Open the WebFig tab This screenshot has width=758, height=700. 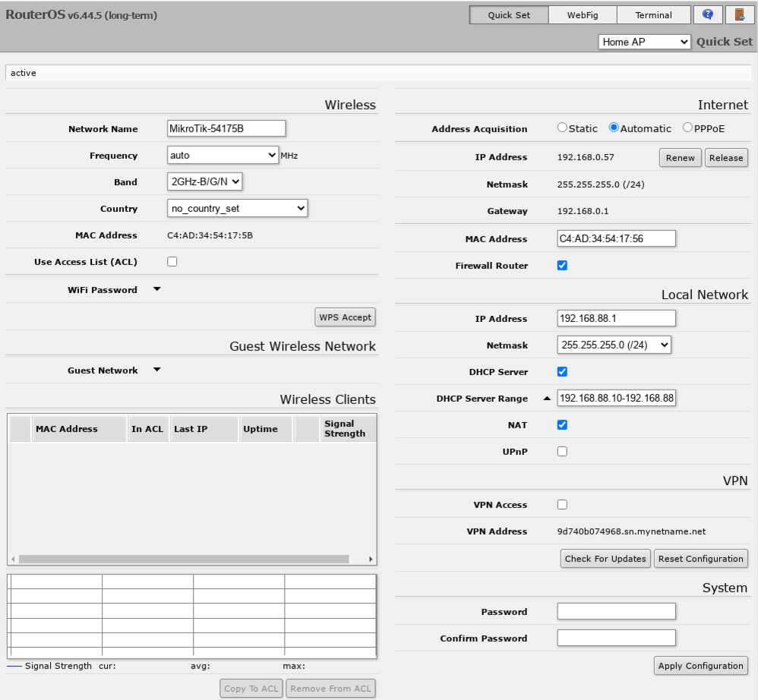pyautogui.click(x=583, y=15)
